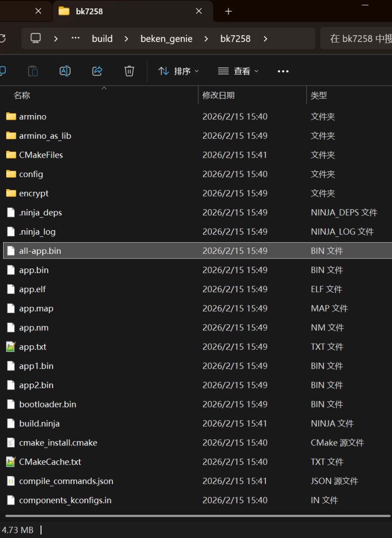This screenshot has height=538, width=392.
Task: Select the app1.bin file name
Action: [36, 366]
